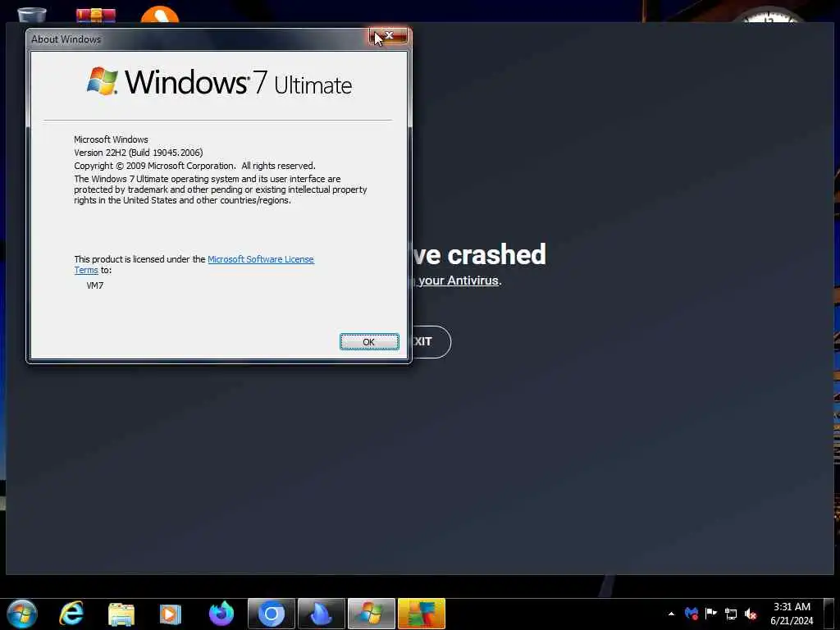Viewport: 840px width, 630px height.
Task: Open the Microsoft Software License link
Action: tap(260, 259)
